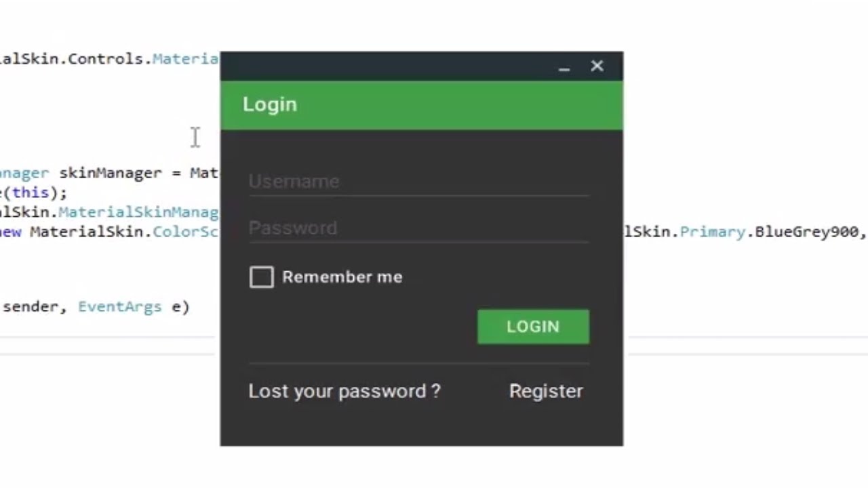Click the "Remember me" label text
The width and height of the screenshot is (868, 488).
click(x=342, y=277)
